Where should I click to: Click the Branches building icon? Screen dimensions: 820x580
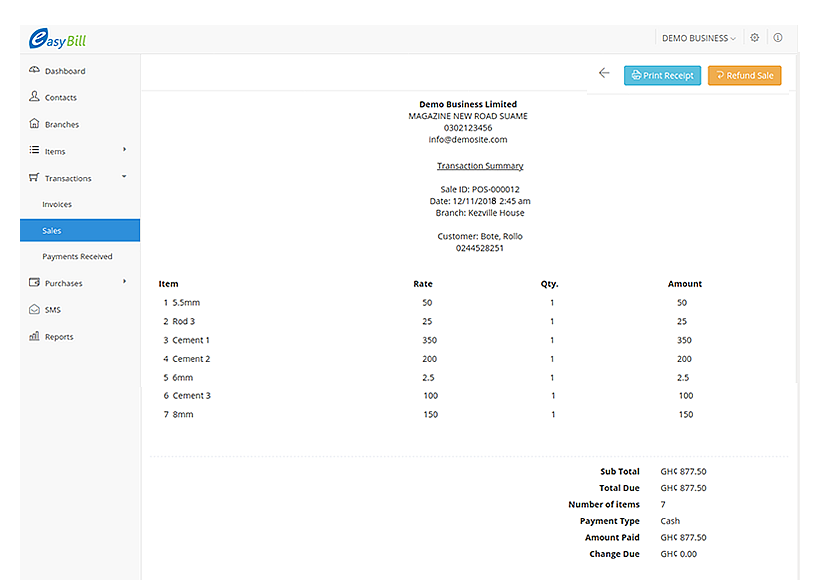tap(34, 124)
